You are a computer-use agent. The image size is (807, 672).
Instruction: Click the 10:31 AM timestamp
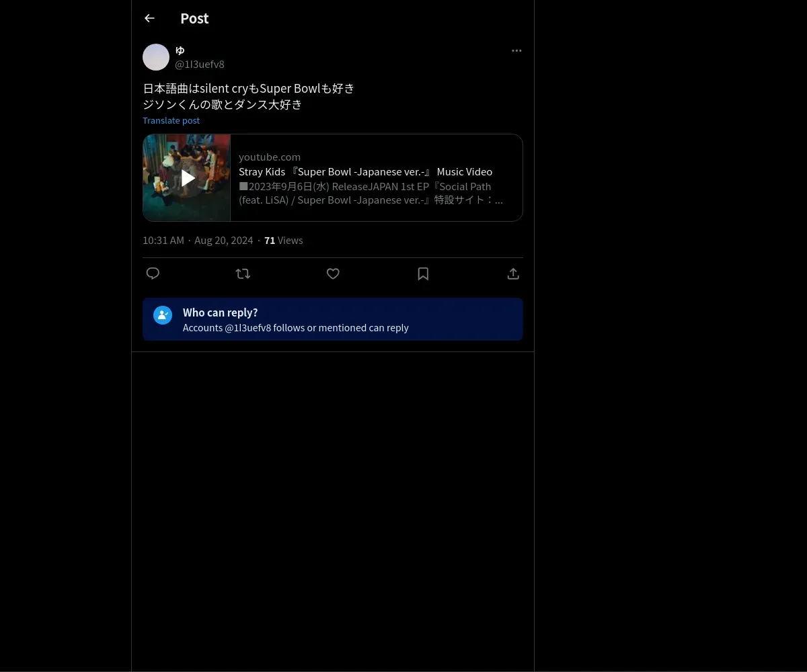(163, 240)
